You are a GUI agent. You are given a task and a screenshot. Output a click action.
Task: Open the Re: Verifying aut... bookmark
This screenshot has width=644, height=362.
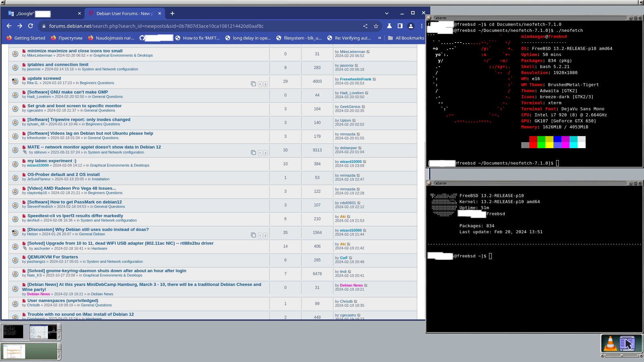(x=349, y=38)
